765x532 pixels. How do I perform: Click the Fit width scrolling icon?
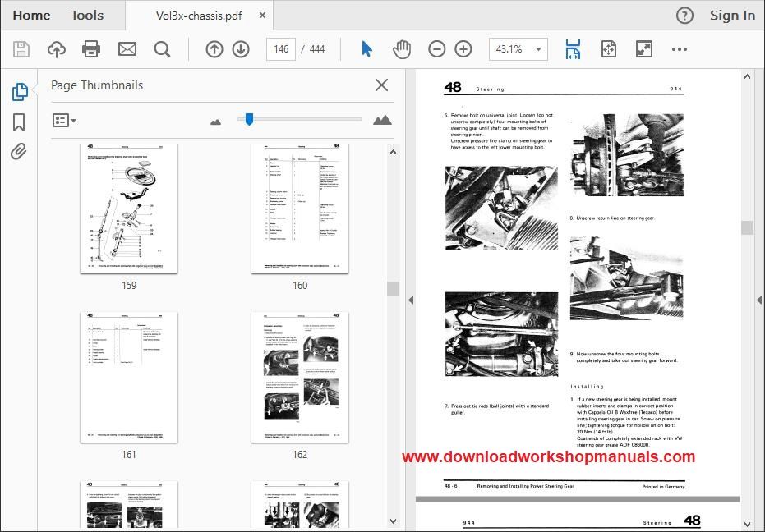coord(573,49)
